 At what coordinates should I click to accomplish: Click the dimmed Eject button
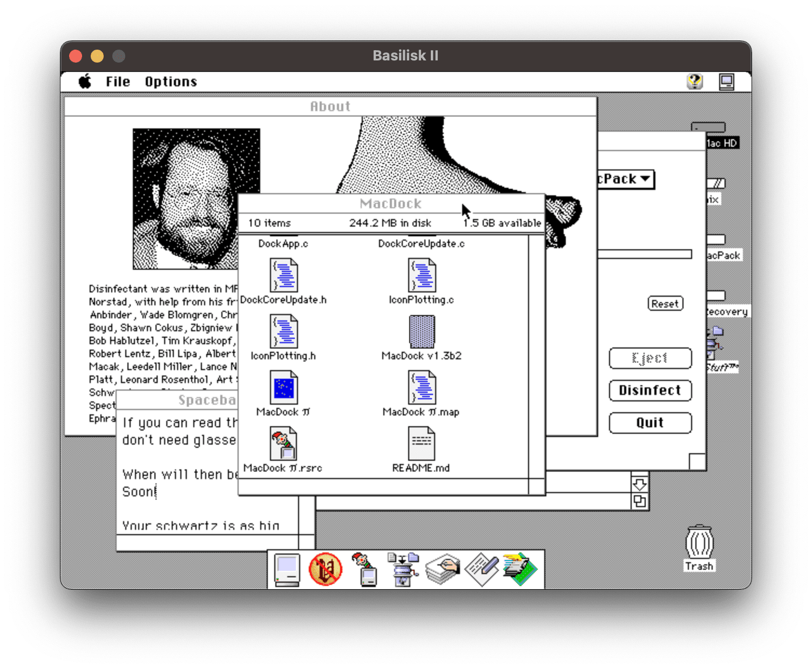coord(650,358)
